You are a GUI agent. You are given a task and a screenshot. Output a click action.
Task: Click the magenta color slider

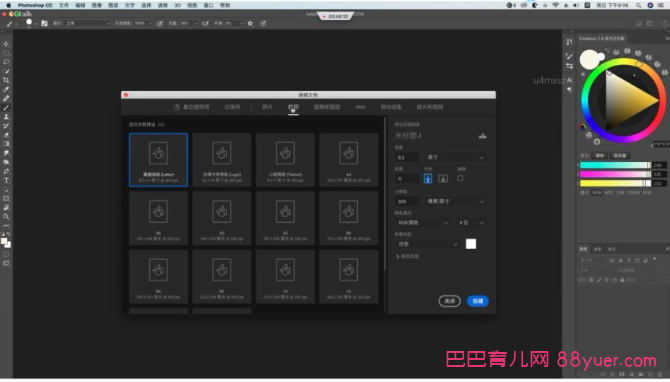click(x=615, y=174)
